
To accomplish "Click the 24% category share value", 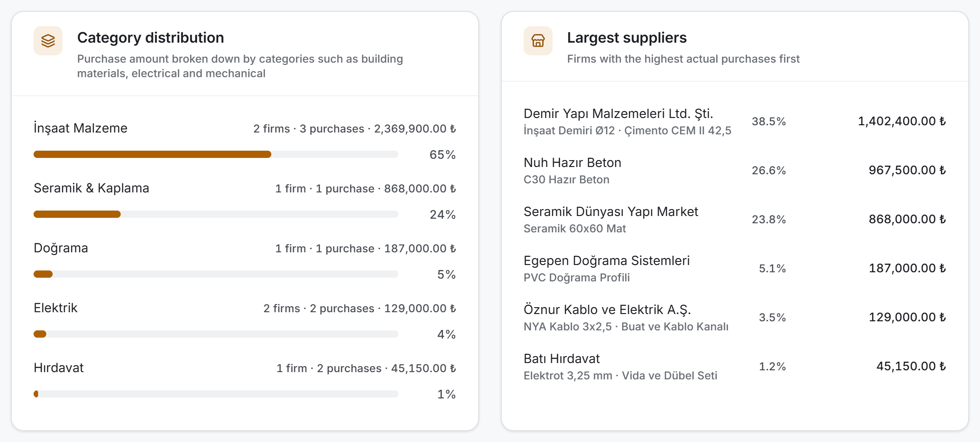I will coord(443,215).
